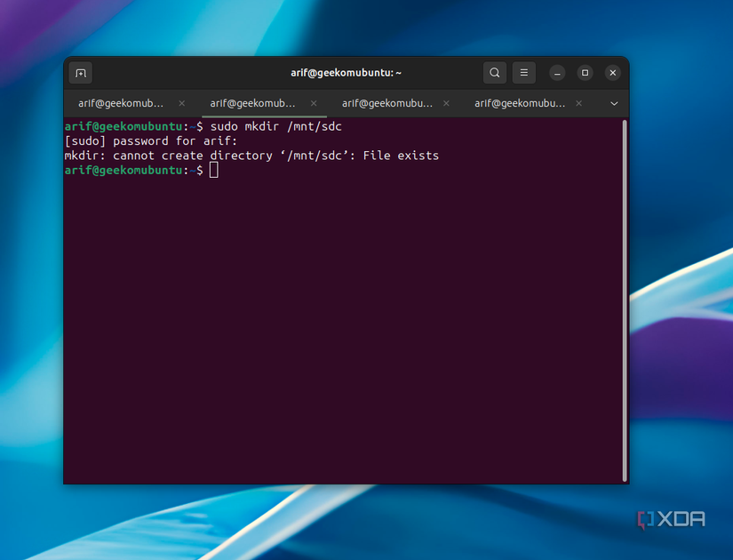Click the arif@geekomubuntu title bar

pyautogui.click(x=346, y=72)
